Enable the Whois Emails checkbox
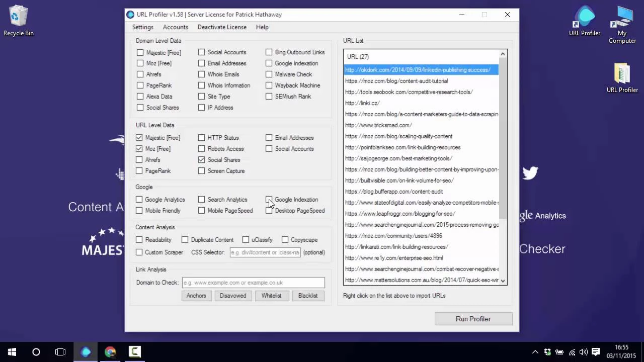644x362 pixels. click(201, 74)
